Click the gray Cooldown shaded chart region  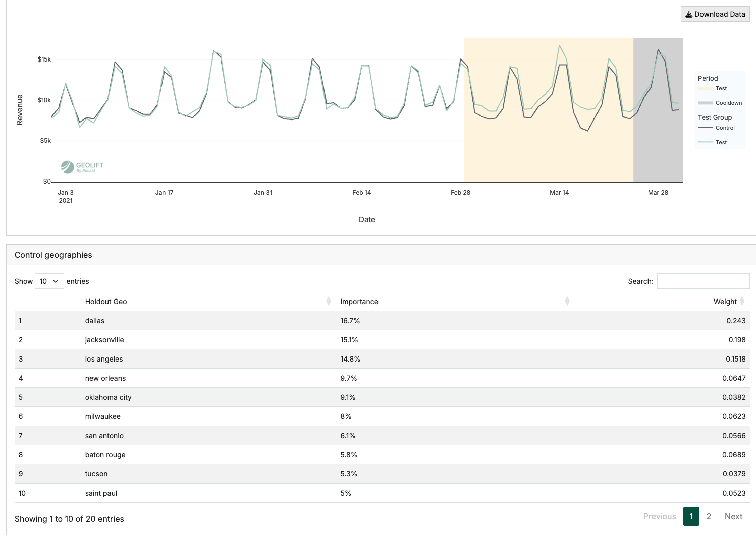point(658,151)
